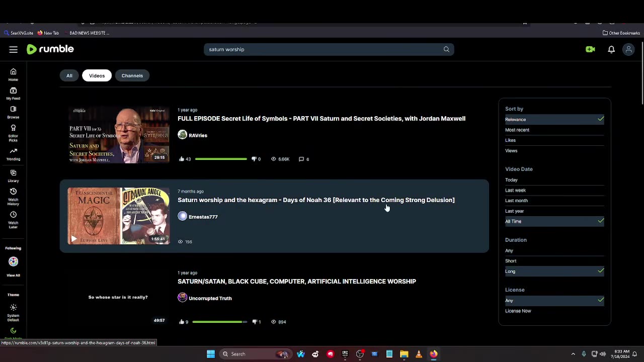644x362 pixels.
Task: Go to Home in the sidebar
Action: [x=13, y=74]
